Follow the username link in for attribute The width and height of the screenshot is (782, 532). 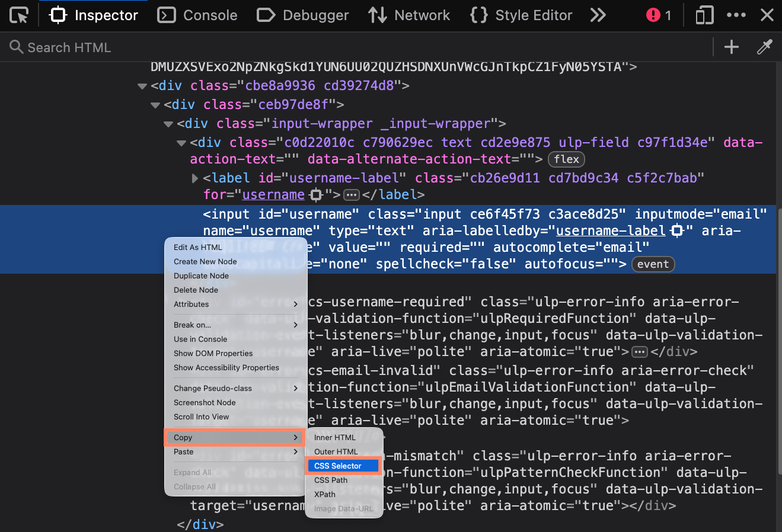[273, 195]
